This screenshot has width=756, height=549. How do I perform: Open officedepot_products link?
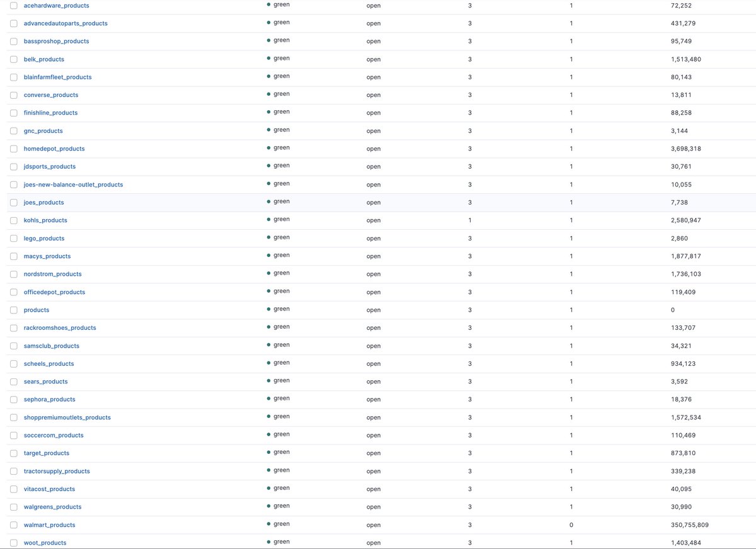coord(54,292)
